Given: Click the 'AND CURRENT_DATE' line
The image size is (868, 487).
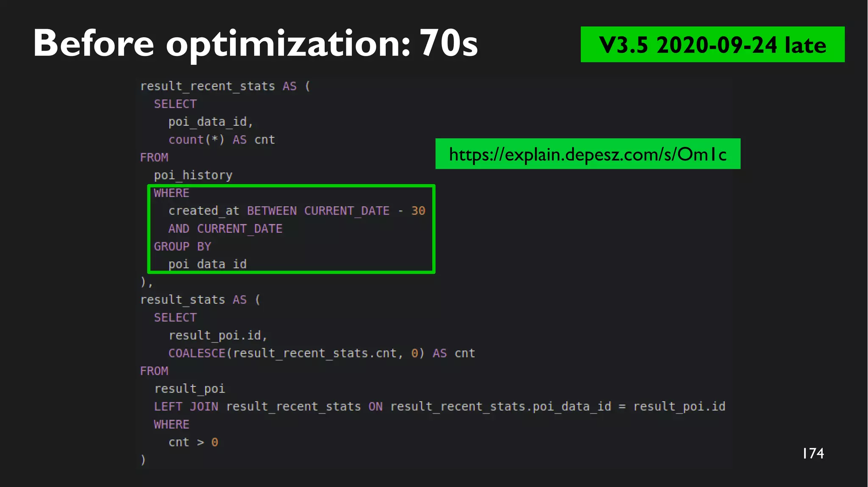Looking at the screenshot, I should tap(225, 229).
